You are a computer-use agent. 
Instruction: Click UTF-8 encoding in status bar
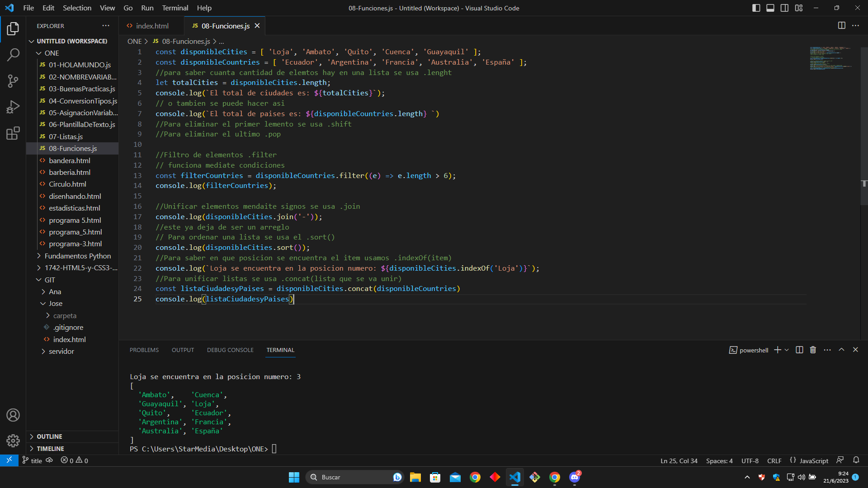pos(750,460)
